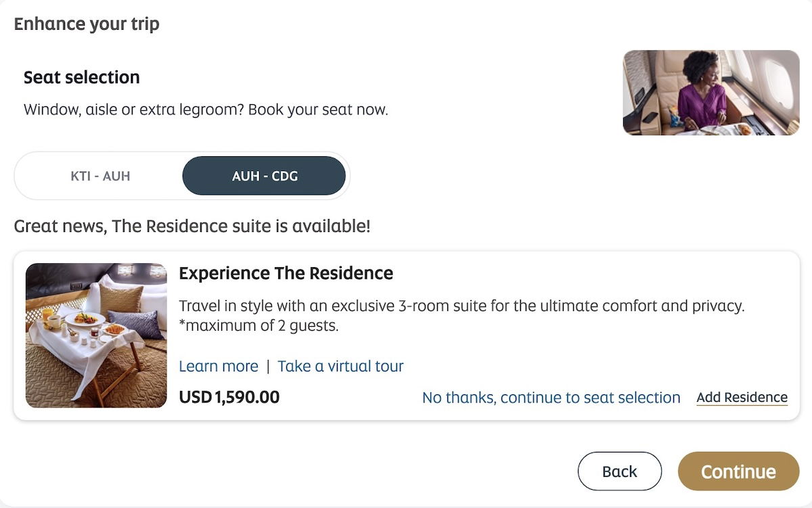Click the Seat selection heading

(82, 78)
